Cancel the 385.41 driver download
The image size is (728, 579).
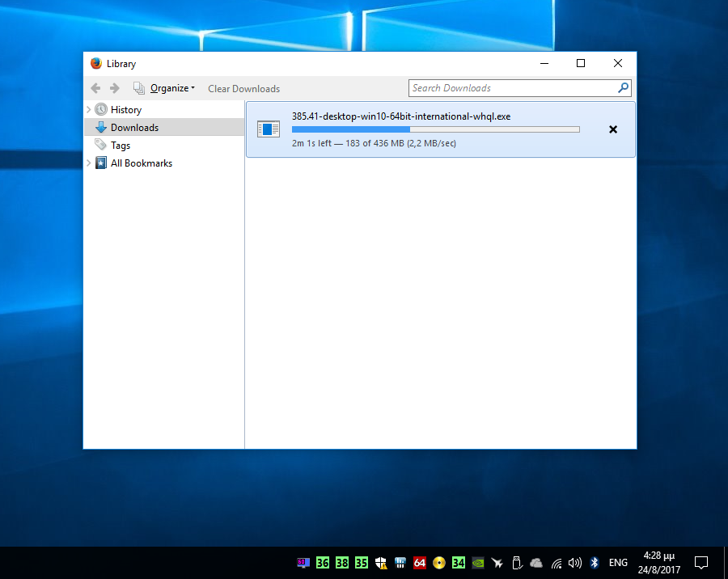[612, 129]
